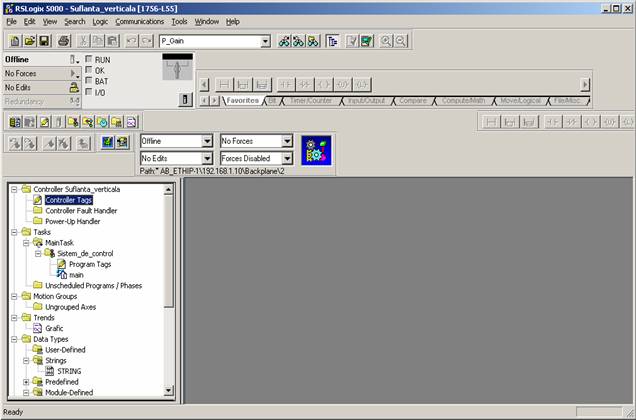Open the Tools menu

coord(179,22)
